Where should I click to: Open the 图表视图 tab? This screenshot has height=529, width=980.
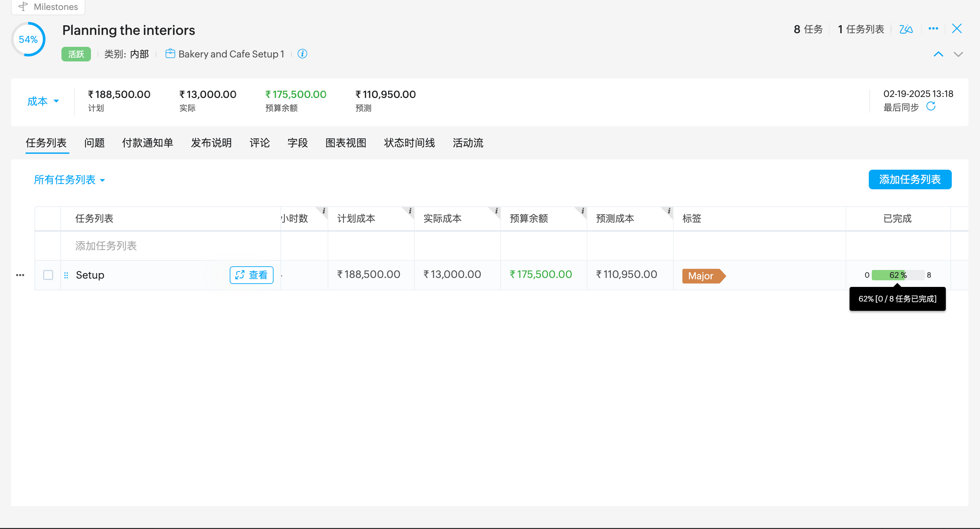pyautogui.click(x=346, y=143)
